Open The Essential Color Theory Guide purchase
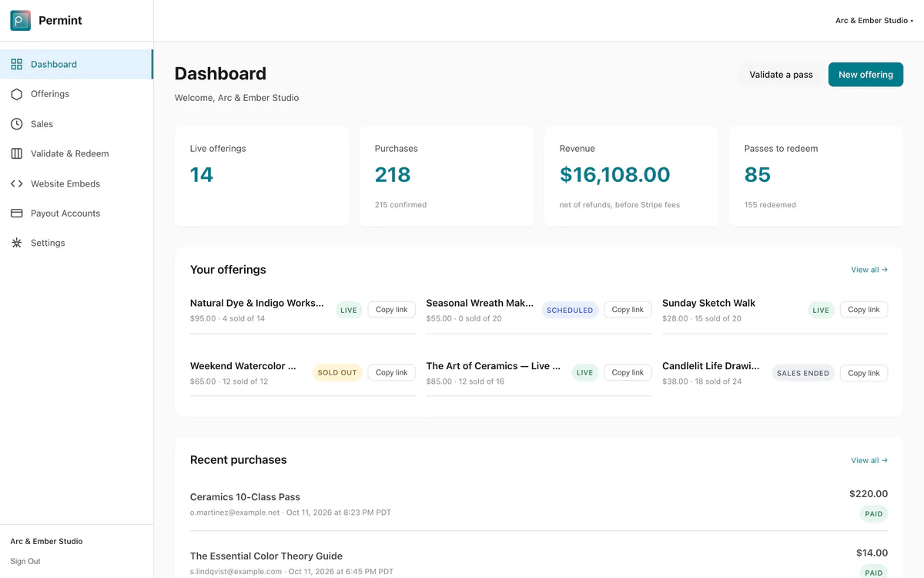 click(x=266, y=556)
